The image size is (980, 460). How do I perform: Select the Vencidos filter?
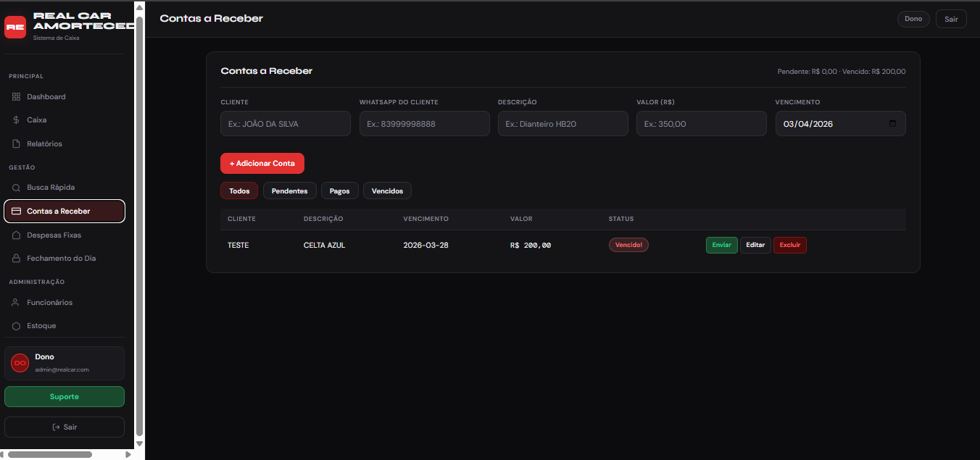387,191
